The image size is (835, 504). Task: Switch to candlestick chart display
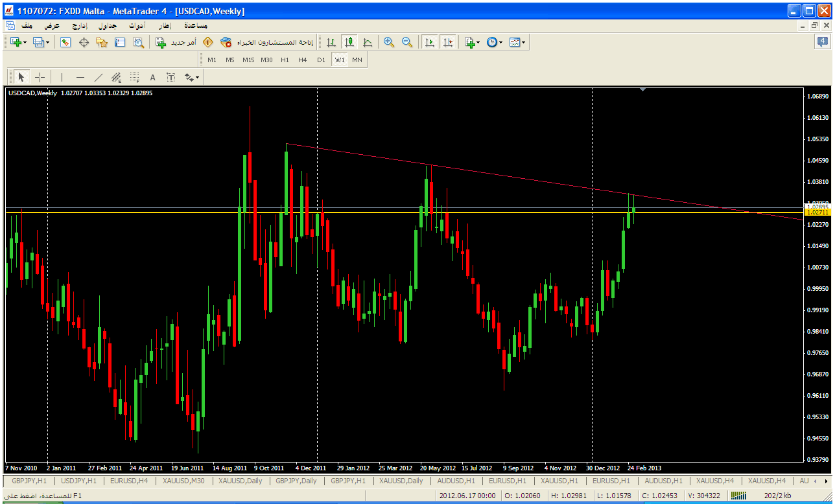349,42
